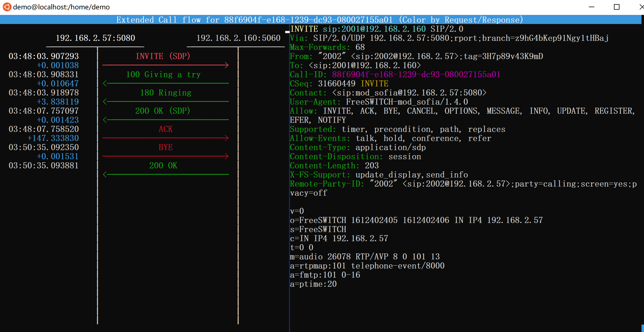Click the Extended Call flow title bar

tap(320, 20)
